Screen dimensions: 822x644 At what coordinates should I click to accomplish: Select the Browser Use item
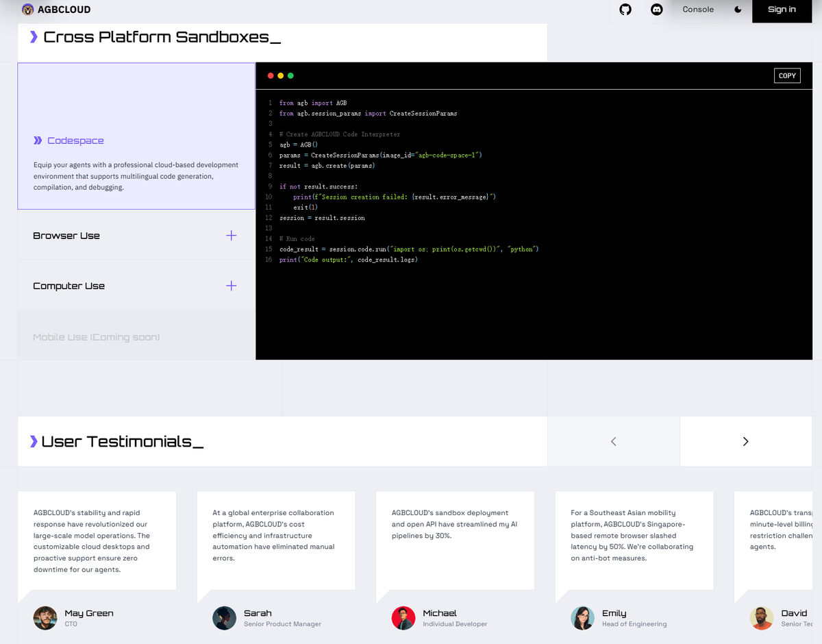point(136,235)
